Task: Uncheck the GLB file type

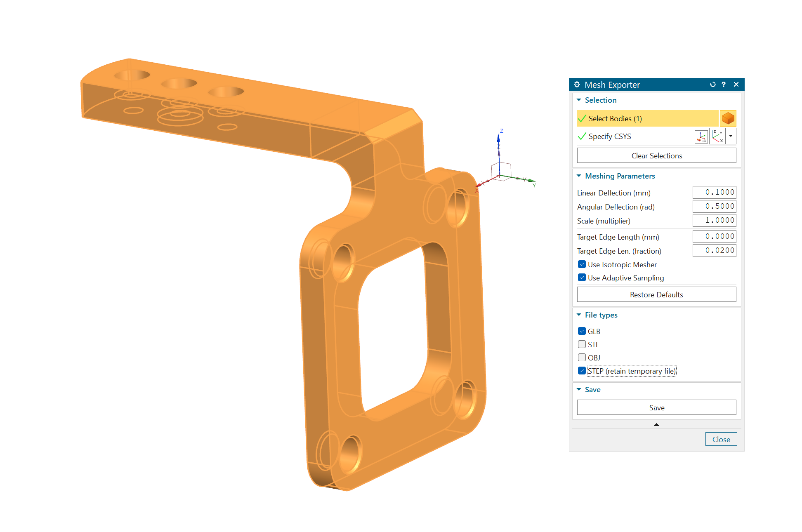Action: tap(582, 331)
